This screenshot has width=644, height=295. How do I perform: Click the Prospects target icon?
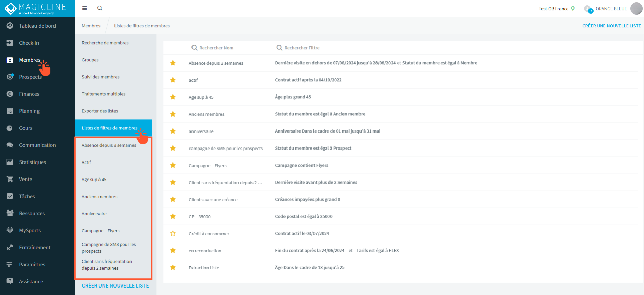[x=10, y=77]
